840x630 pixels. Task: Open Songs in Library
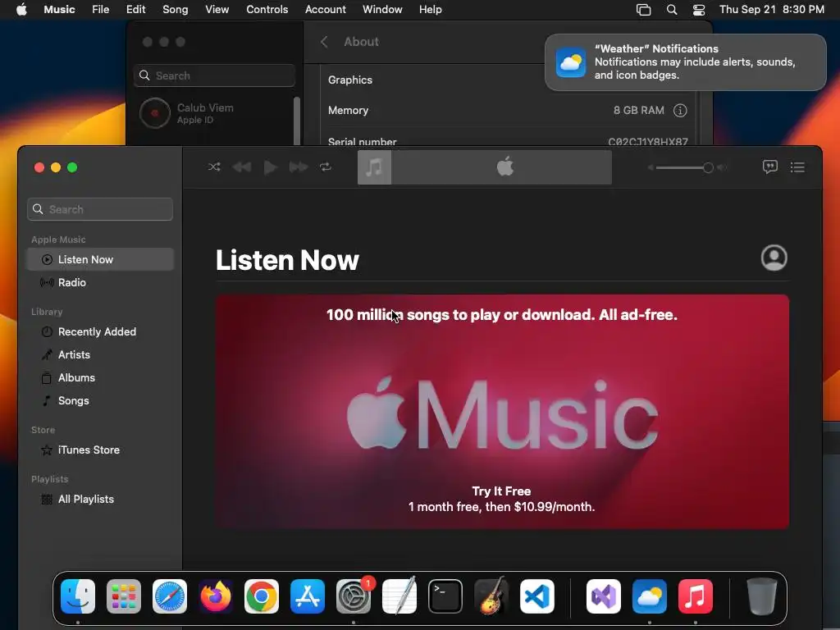pos(100,400)
